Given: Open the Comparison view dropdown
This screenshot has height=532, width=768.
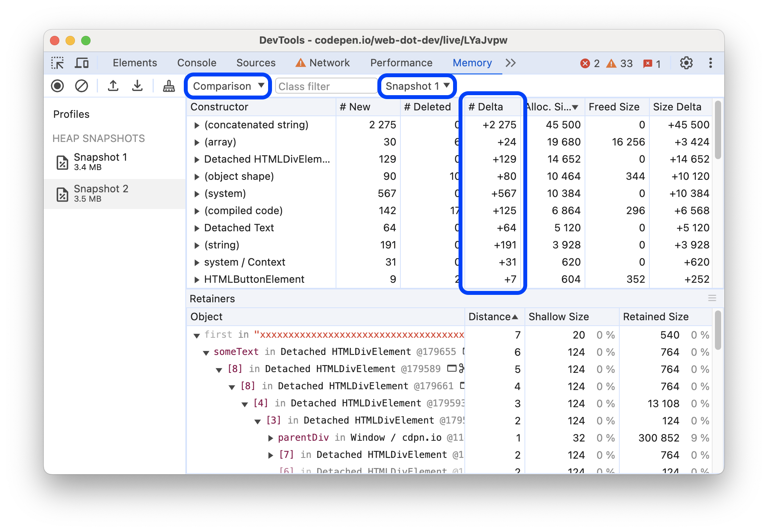Looking at the screenshot, I should pos(227,86).
